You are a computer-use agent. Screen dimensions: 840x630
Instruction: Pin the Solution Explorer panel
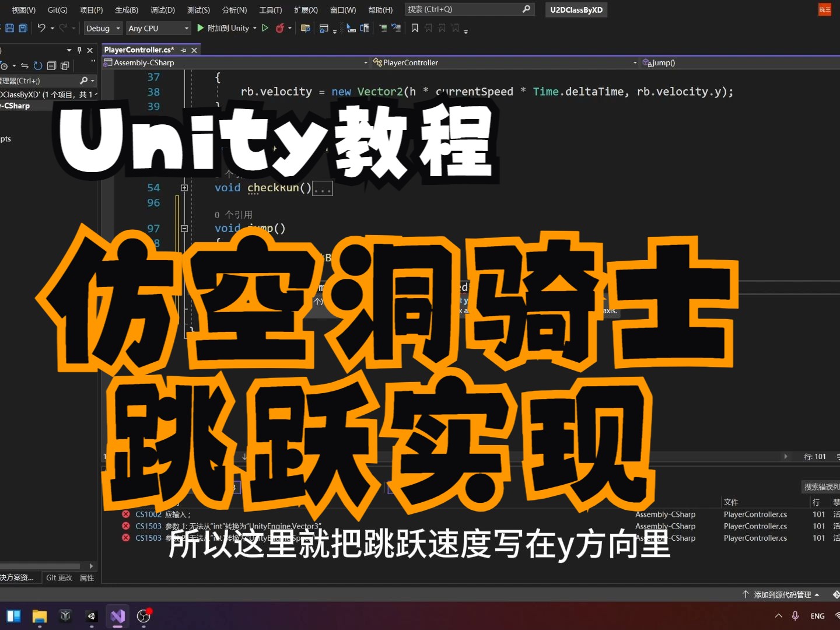pyautogui.click(x=79, y=50)
